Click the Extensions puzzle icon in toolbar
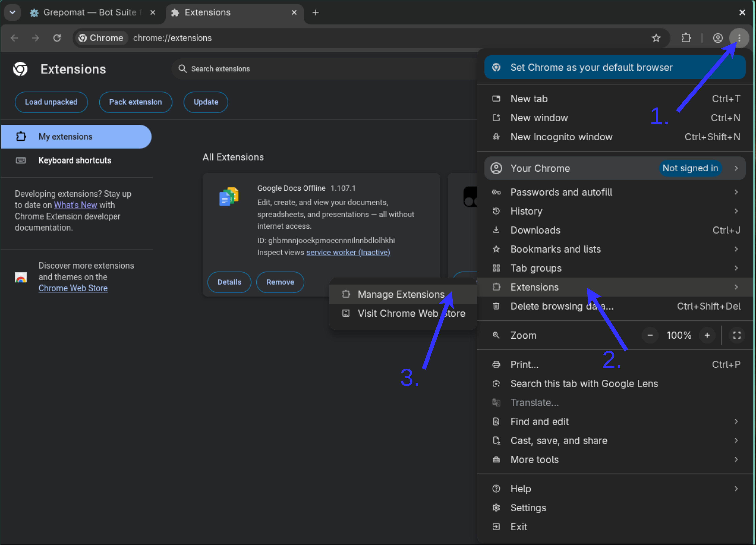Viewport: 756px width, 545px height. tap(686, 38)
